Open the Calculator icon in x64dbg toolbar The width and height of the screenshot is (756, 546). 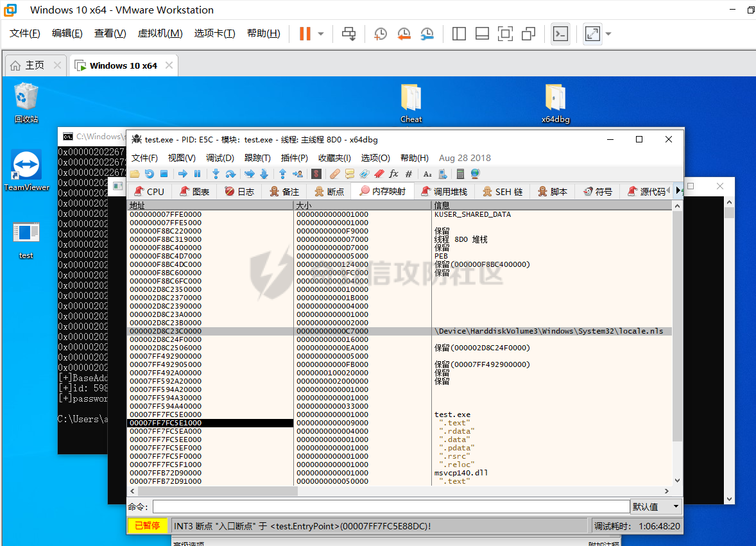(460, 174)
